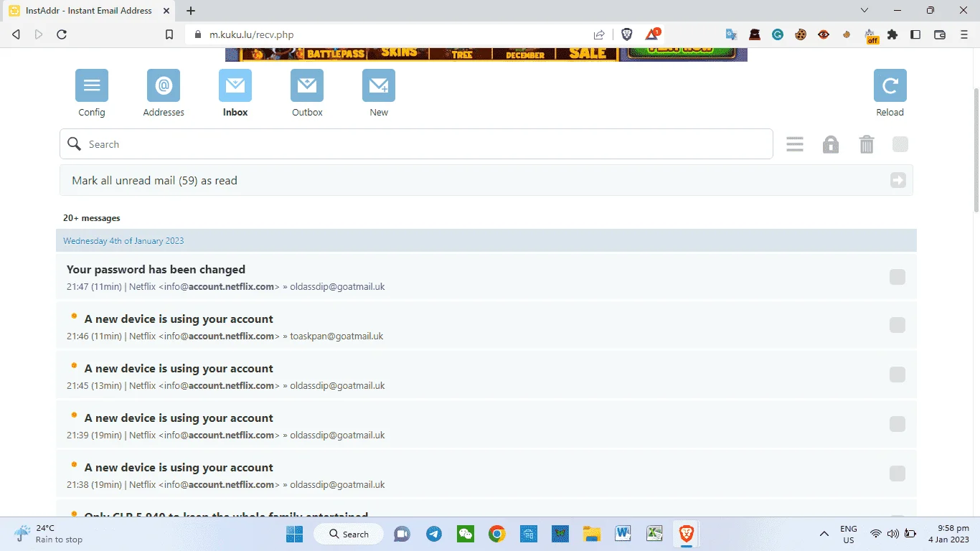Image resolution: width=980 pixels, height=551 pixels.
Task: Show the browser sidebar panel
Action: point(915,34)
